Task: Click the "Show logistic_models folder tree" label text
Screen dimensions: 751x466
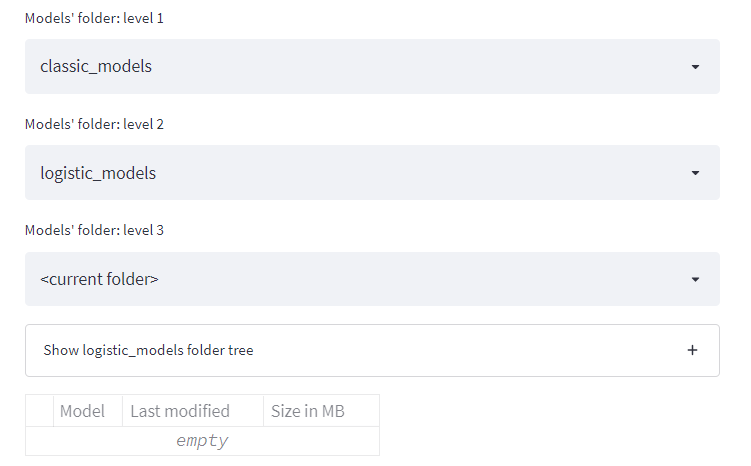Action: point(148,351)
